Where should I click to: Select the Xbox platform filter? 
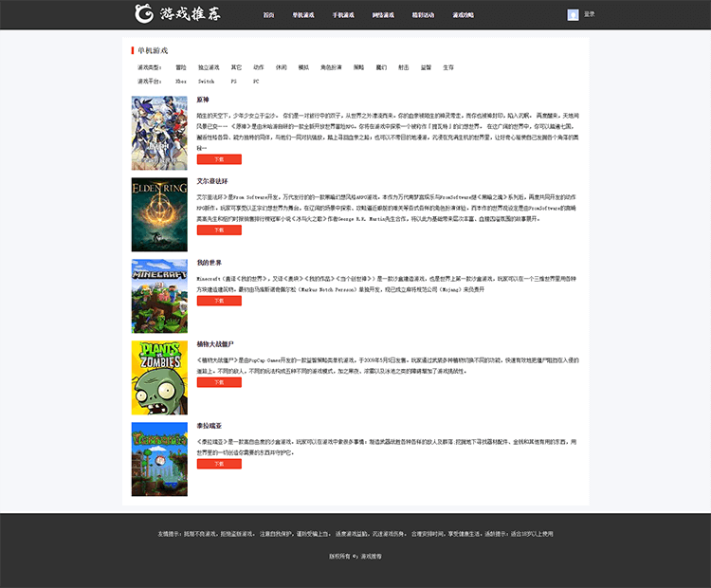pos(180,82)
